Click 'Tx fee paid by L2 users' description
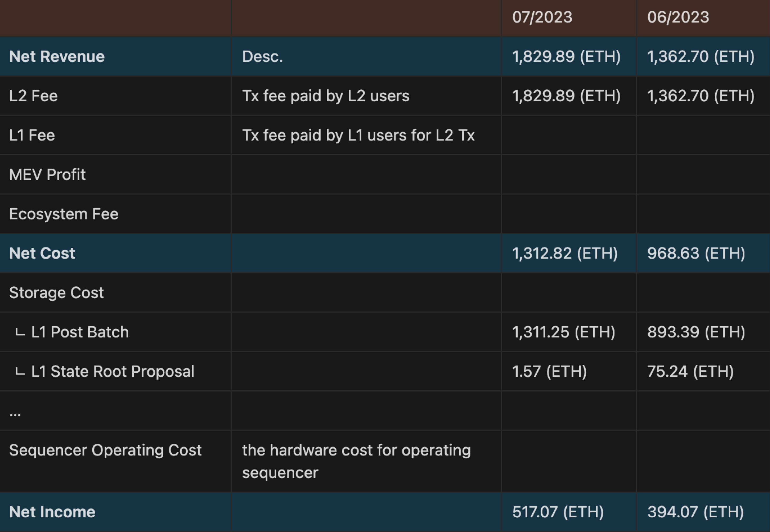This screenshot has width=770, height=532. coord(326,96)
